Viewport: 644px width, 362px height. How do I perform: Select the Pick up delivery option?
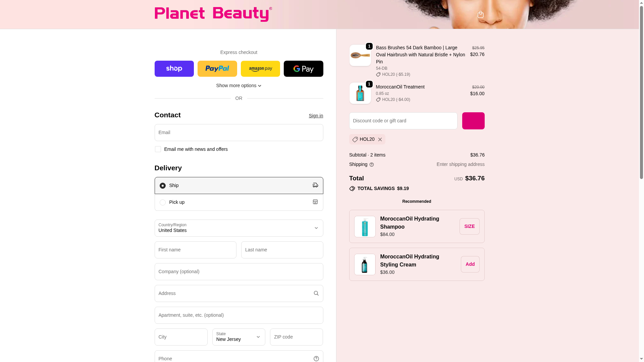(x=239, y=202)
